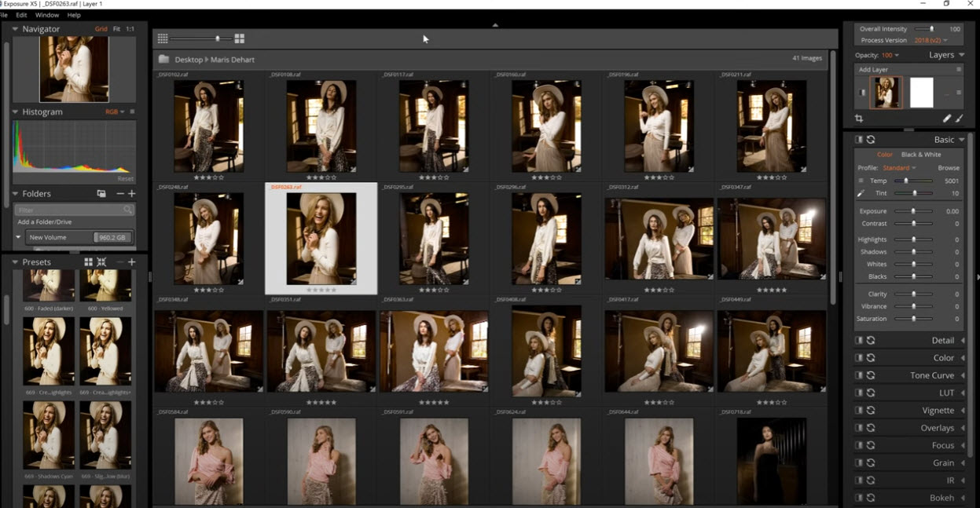Viewport: 980px width, 508px height.
Task: Click the pencil icon below Add Layer
Action: (946, 119)
